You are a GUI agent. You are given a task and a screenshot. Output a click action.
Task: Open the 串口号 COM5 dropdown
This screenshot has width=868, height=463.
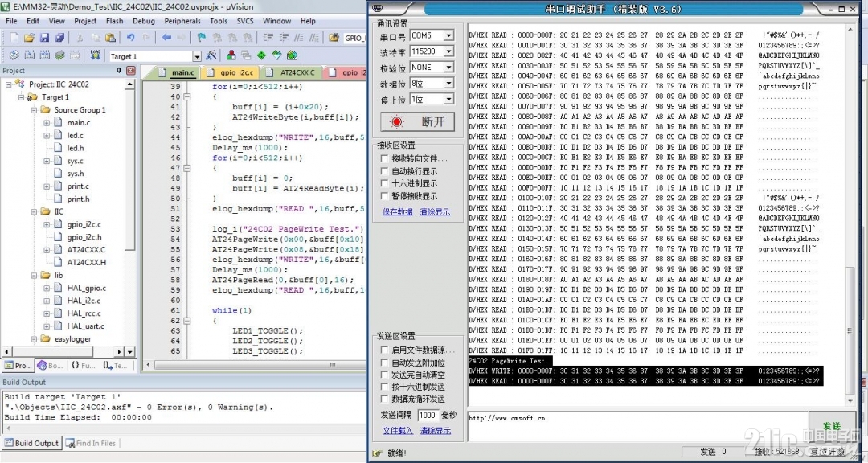[x=448, y=35]
